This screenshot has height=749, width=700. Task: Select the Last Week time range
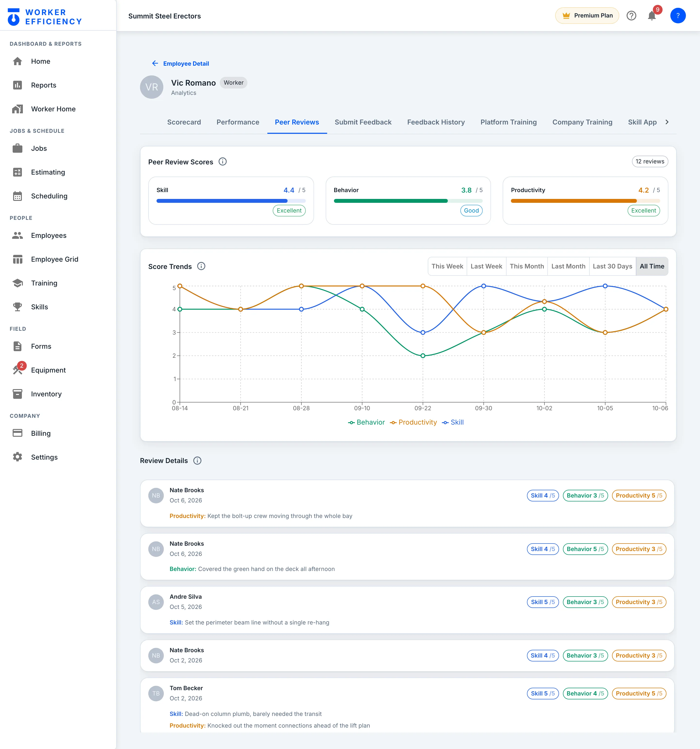click(x=486, y=266)
